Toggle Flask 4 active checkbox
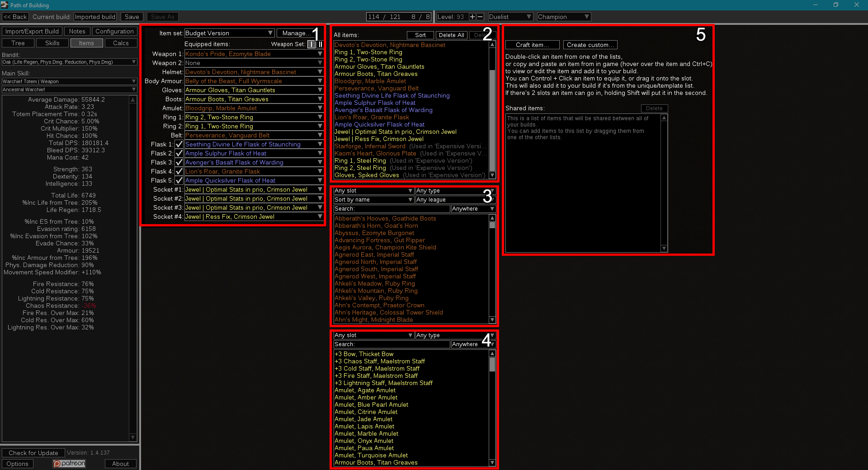 179,171
